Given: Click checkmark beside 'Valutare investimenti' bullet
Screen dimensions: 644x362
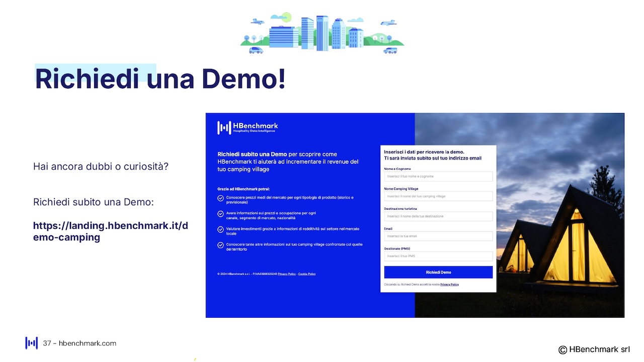Looking at the screenshot, I should [220, 229].
